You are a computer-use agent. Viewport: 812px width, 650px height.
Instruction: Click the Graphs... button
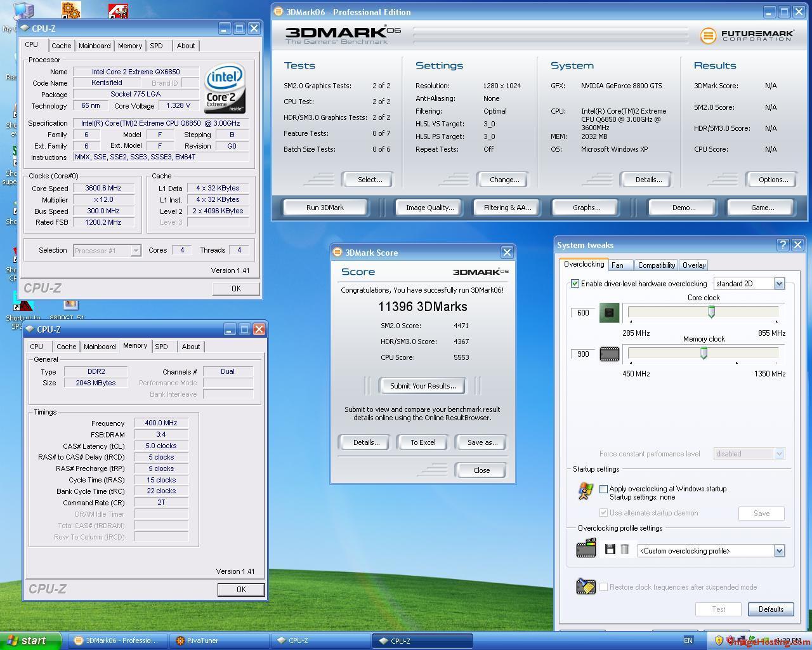(587, 208)
